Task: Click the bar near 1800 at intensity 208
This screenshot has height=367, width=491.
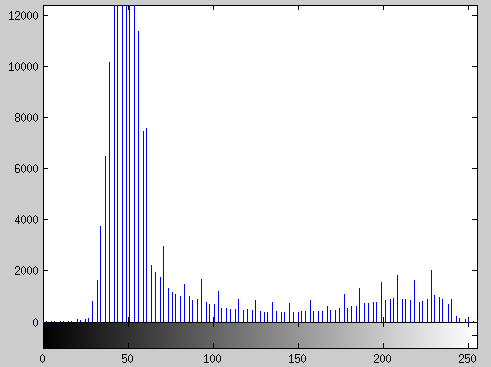Action: 397,299
